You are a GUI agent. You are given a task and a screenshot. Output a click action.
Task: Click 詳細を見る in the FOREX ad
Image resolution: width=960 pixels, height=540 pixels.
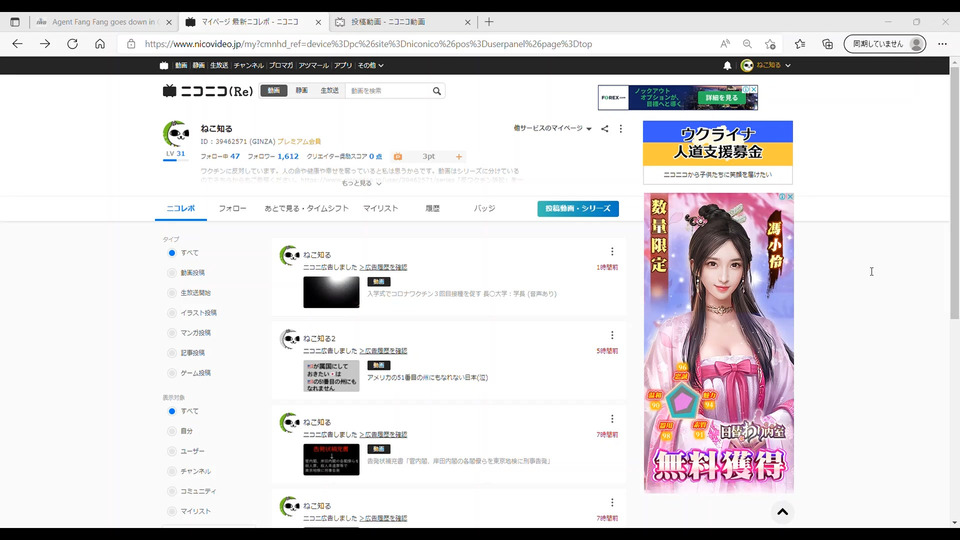point(722,98)
